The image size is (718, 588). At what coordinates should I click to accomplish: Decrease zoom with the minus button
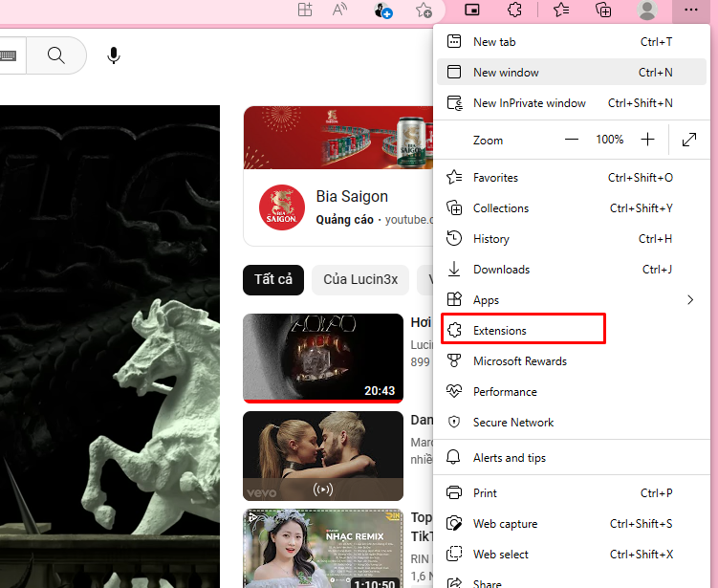(572, 140)
